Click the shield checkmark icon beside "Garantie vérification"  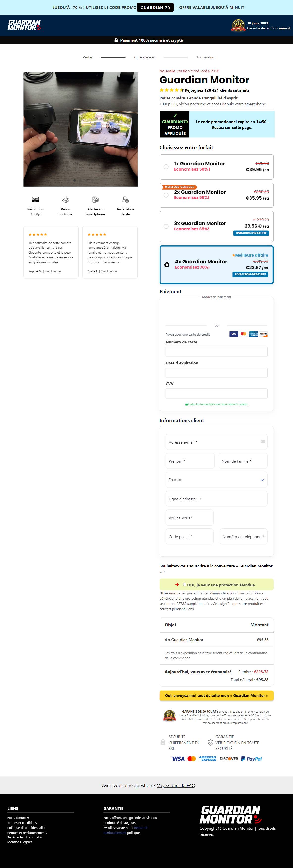[x=210, y=742]
